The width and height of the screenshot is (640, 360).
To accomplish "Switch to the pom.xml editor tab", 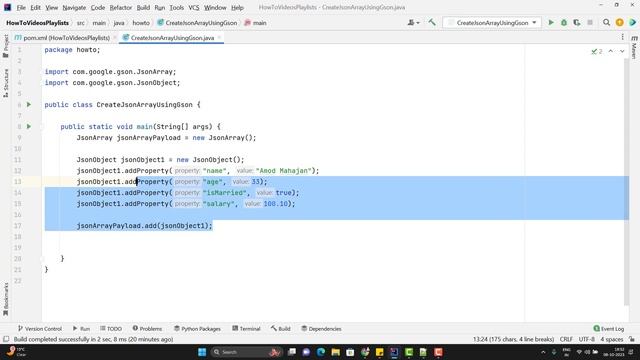I will 62,38.
